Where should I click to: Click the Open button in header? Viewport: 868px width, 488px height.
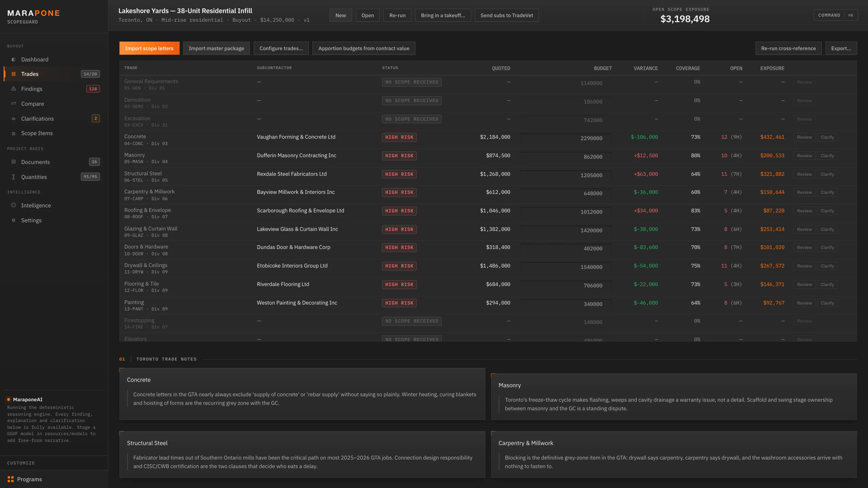tap(368, 15)
